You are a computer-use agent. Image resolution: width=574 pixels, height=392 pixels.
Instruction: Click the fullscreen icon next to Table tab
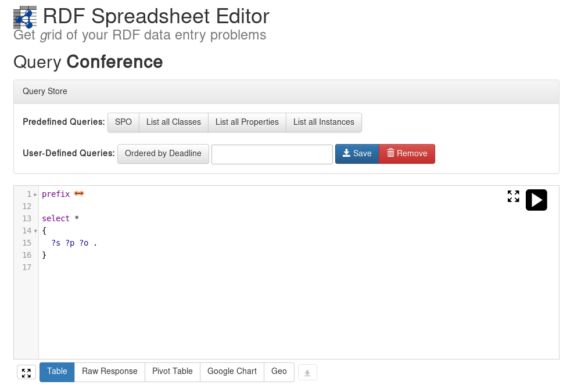click(26, 373)
